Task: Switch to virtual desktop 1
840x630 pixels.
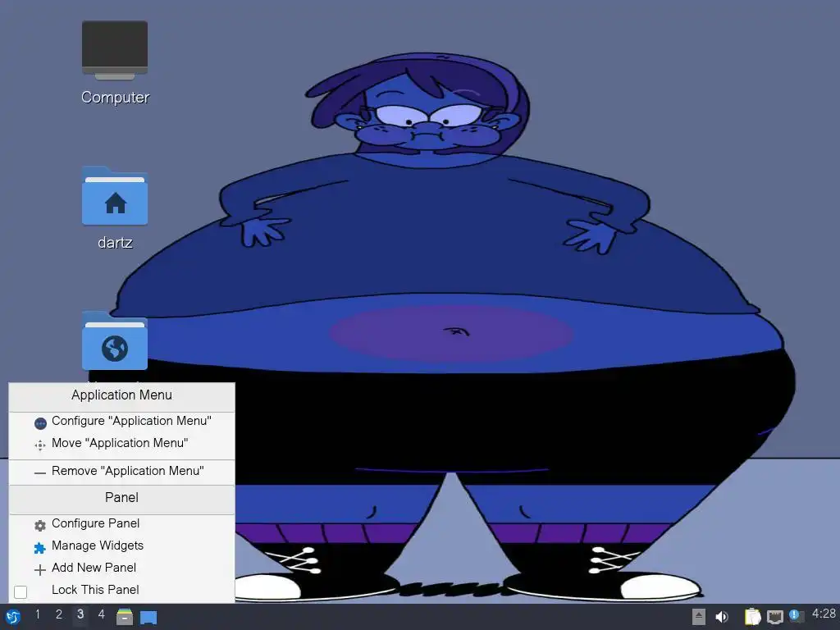Action: coord(38,614)
